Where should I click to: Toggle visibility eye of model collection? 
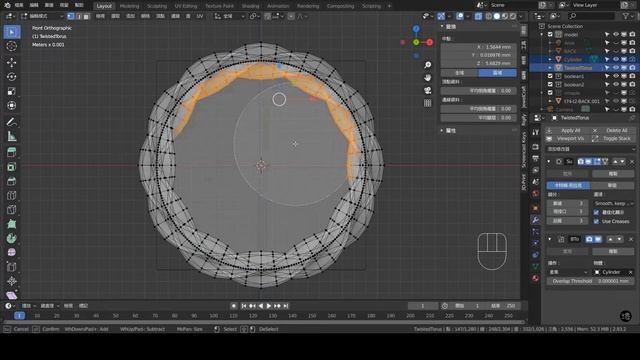click(616, 34)
